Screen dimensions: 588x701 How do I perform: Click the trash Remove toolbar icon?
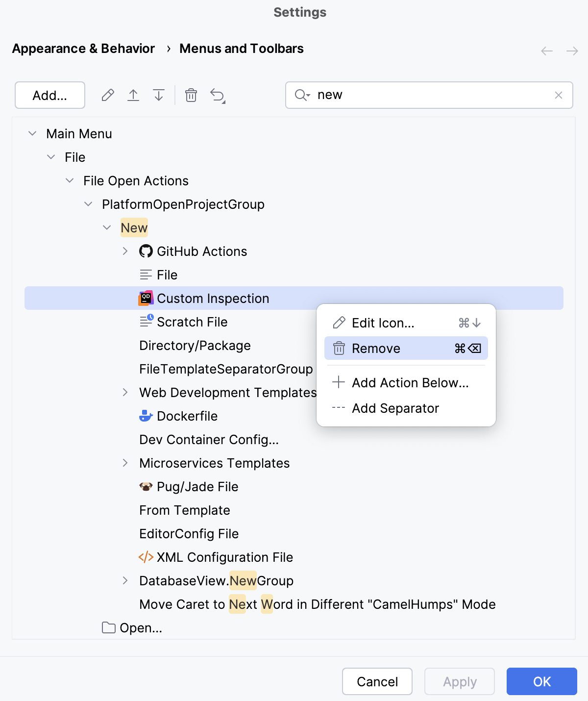coord(191,95)
